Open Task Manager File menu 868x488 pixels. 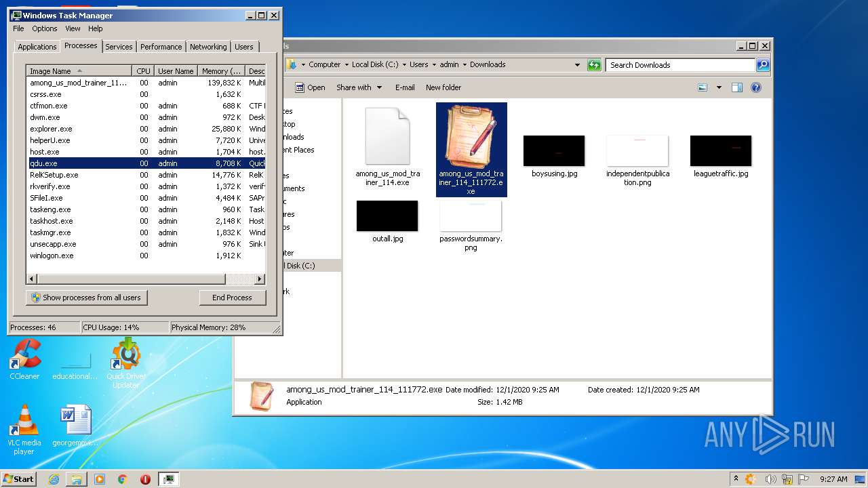[x=18, y=28]
